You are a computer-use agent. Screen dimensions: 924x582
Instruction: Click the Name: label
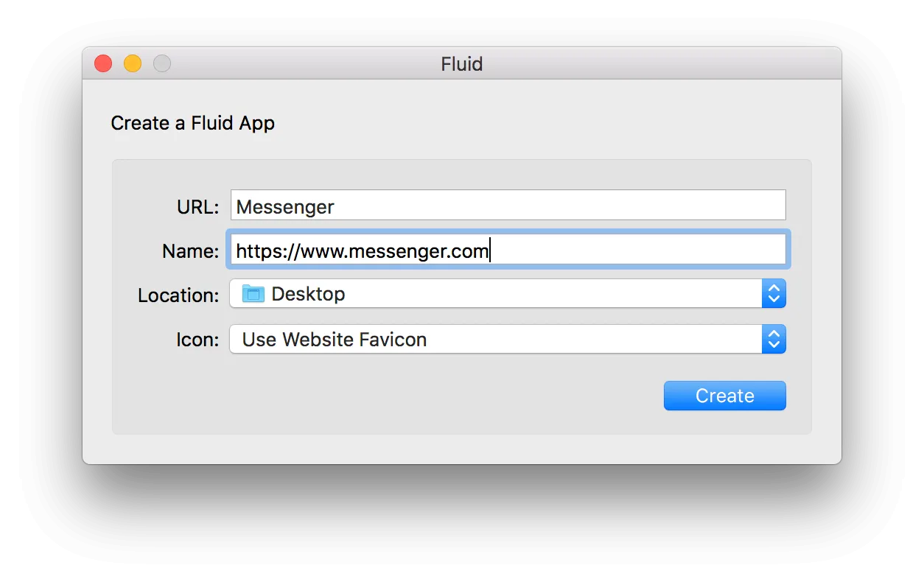(191, 251)
